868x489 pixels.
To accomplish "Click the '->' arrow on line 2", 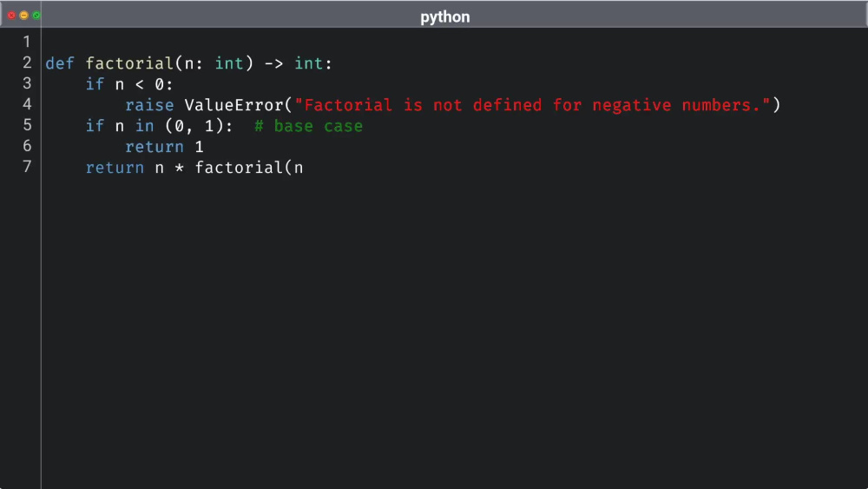I will tap(273, 63).
